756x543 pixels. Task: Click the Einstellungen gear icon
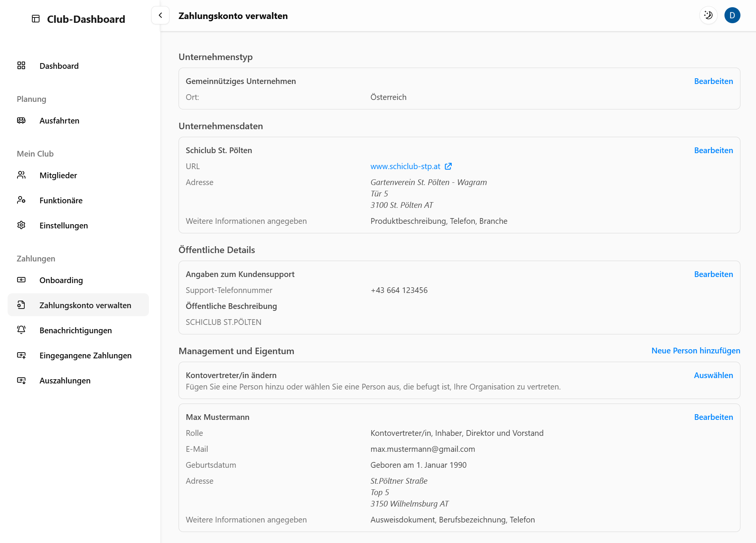coord(21,225)
